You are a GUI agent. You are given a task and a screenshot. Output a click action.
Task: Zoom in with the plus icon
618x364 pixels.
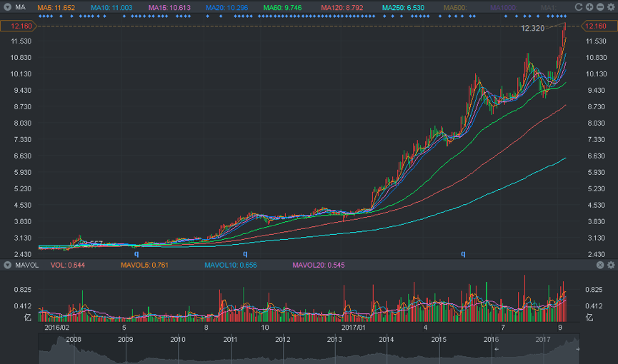click(589, 7)
